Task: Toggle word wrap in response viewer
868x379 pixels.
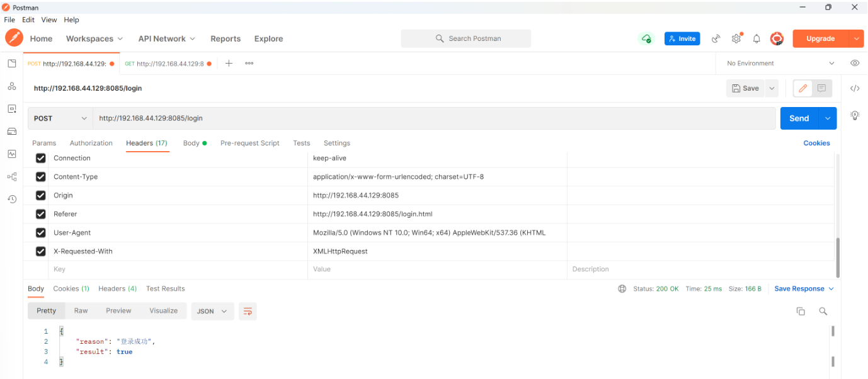Action: coord(248,311)
